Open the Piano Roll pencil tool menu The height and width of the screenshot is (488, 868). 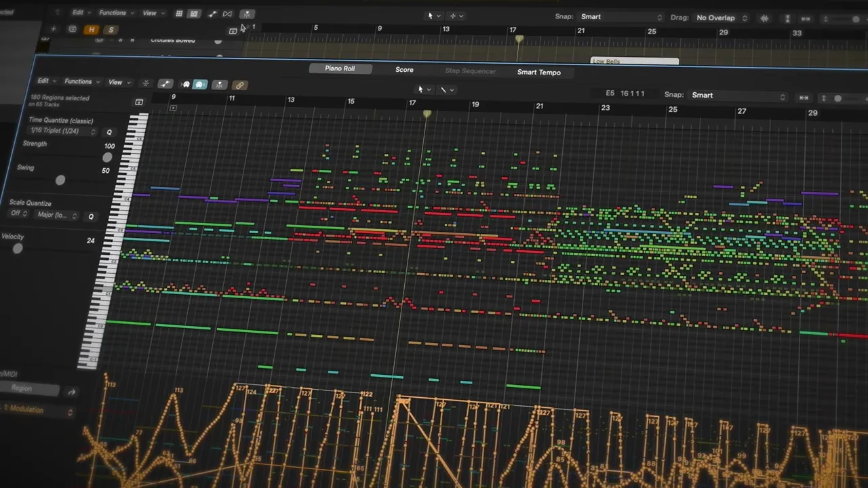coord(446,89)
